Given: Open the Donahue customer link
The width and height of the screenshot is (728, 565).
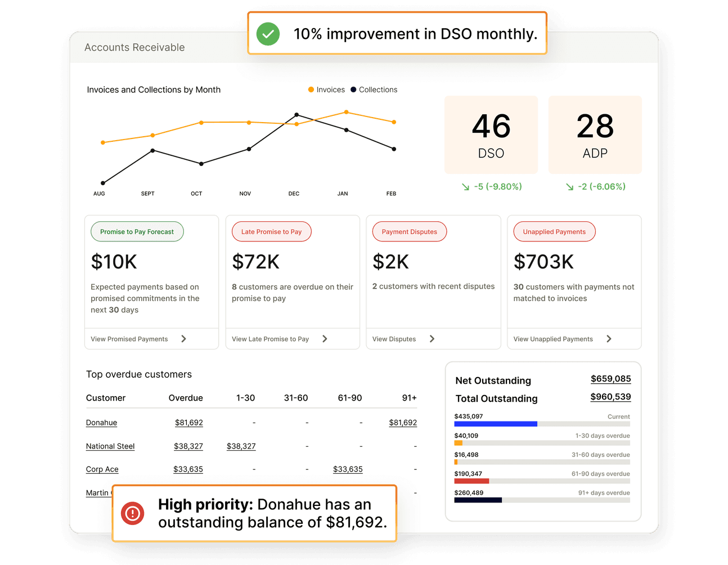Looking at the screenshot, I should (x=101, y=423).
